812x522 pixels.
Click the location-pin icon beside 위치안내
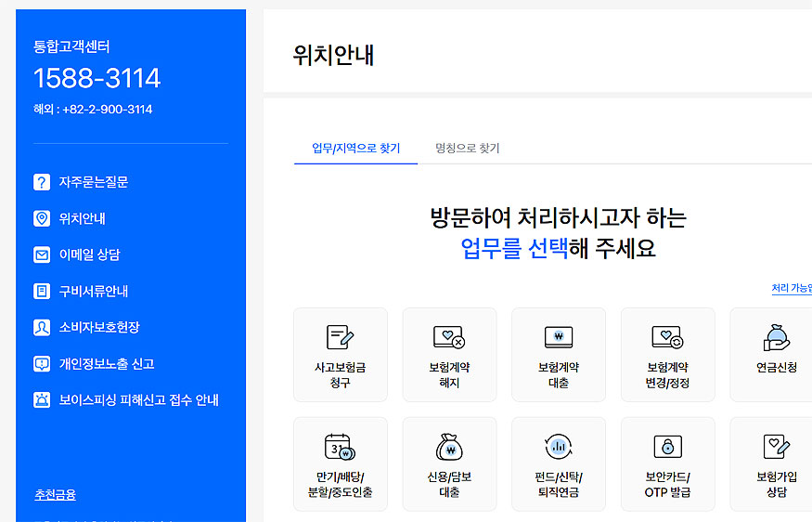point(42,218)
